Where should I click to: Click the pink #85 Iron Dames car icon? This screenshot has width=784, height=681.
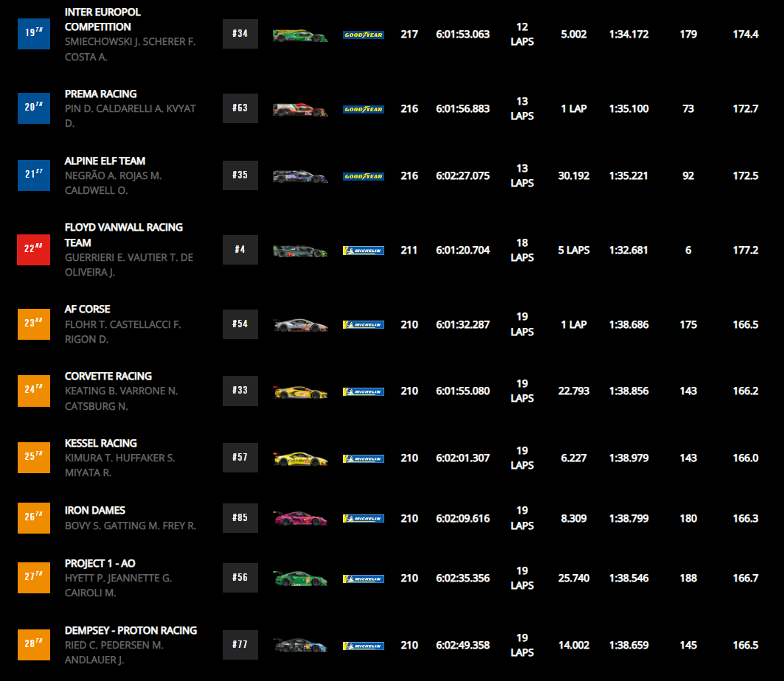click(300, 519)
